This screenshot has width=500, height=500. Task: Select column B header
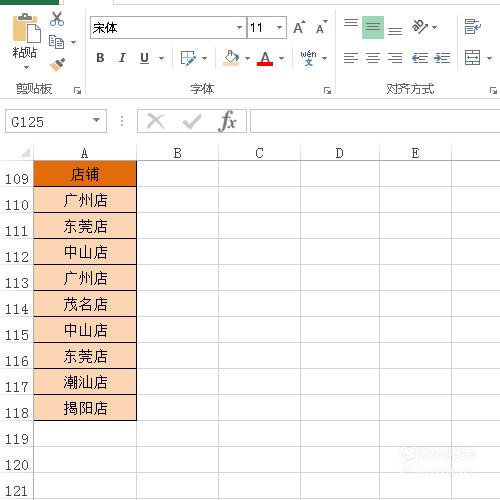[177, 153]
